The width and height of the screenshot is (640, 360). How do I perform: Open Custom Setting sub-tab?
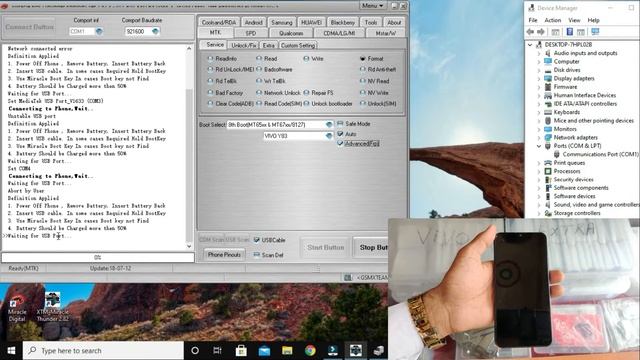click(298, 45)
